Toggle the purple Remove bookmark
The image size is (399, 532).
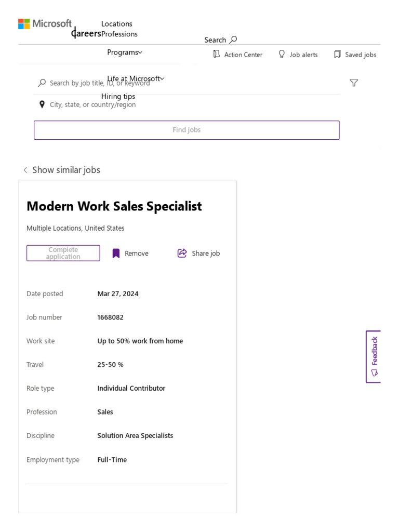[x=116, y=253]
